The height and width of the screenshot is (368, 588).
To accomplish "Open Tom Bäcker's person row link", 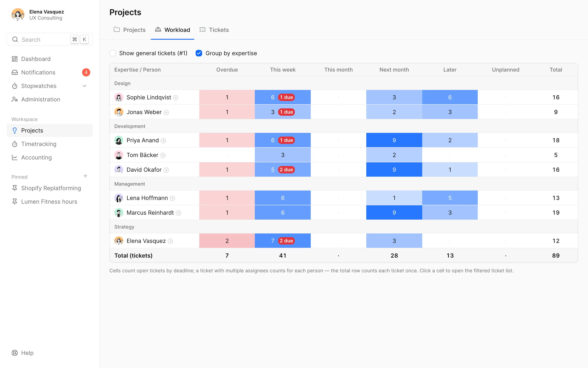I will [142, 155].
